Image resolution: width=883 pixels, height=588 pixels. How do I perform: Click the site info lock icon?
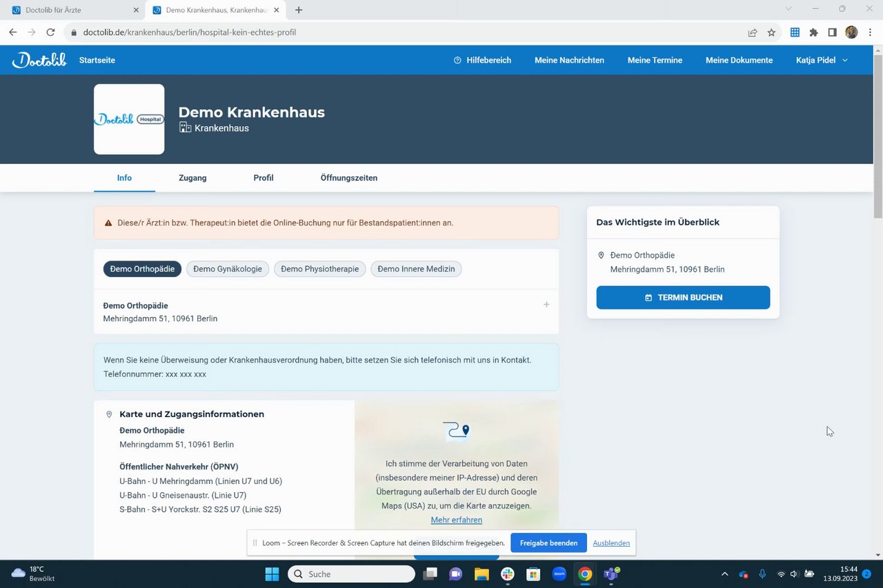tap(74, 32)
